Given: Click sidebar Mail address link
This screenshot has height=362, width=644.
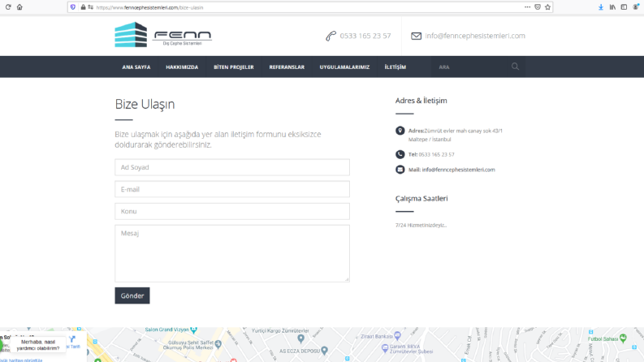Looking at the screenshot, I should (458, 170).
